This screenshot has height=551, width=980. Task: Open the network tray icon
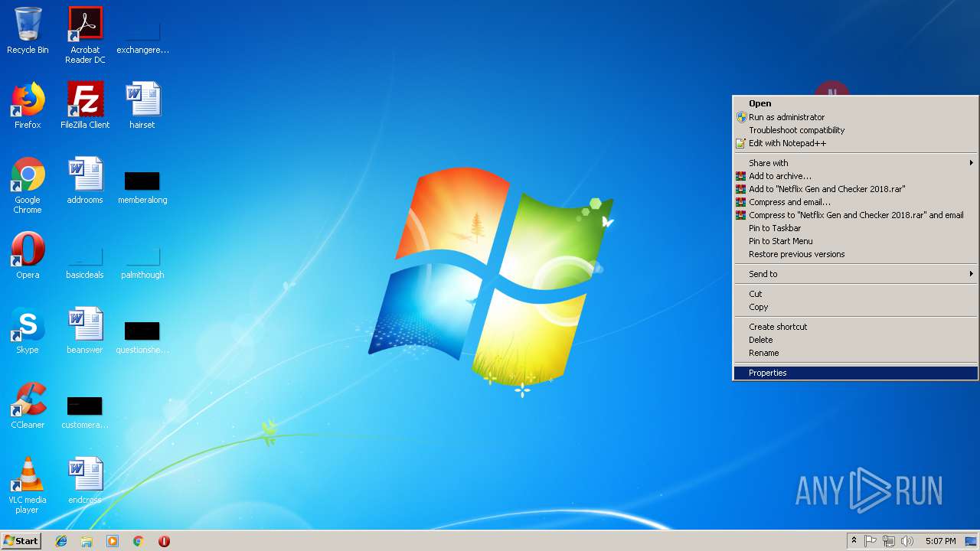[x=889, y=541]
